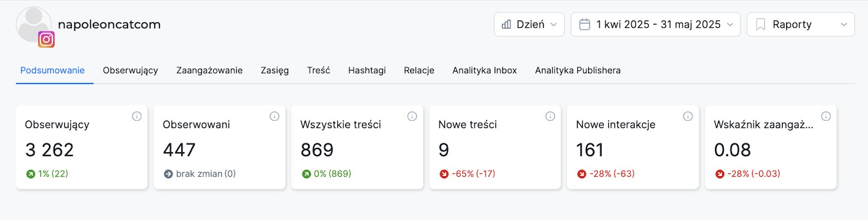Click the -28% (-63) change text

pos(612,174)
